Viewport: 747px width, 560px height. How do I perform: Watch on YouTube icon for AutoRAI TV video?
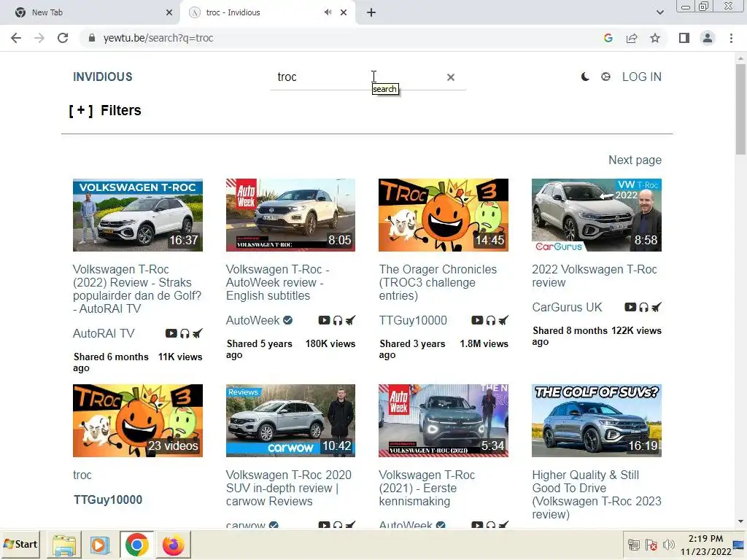(x=171, y=333)
